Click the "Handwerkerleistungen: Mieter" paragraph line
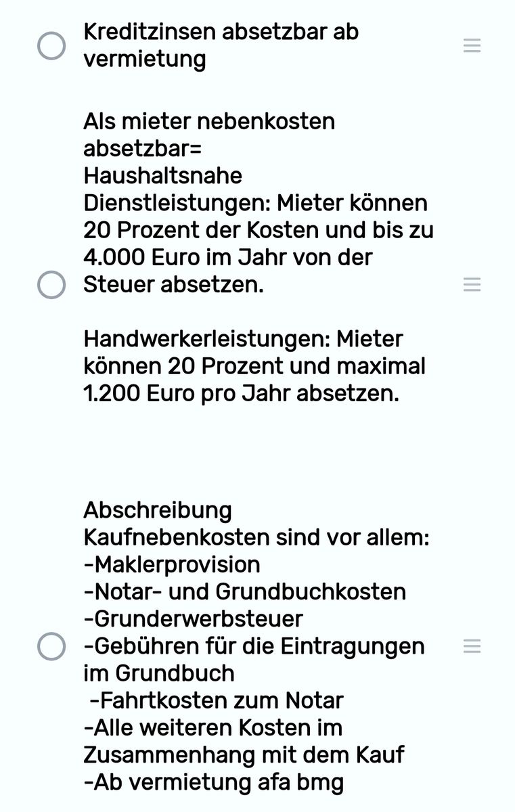The image size is (515, 812). click(243, 339)
